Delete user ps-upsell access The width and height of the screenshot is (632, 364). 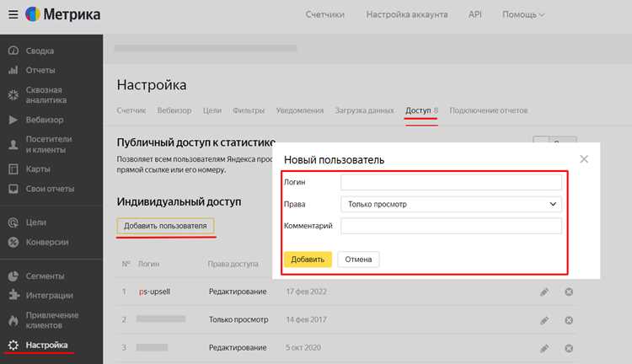coord(569,292)
